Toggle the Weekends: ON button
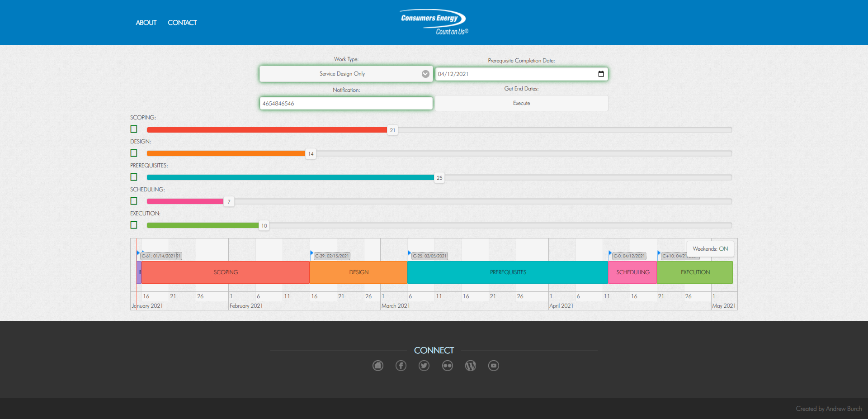 pyautogui.click(x=710, y=249)
